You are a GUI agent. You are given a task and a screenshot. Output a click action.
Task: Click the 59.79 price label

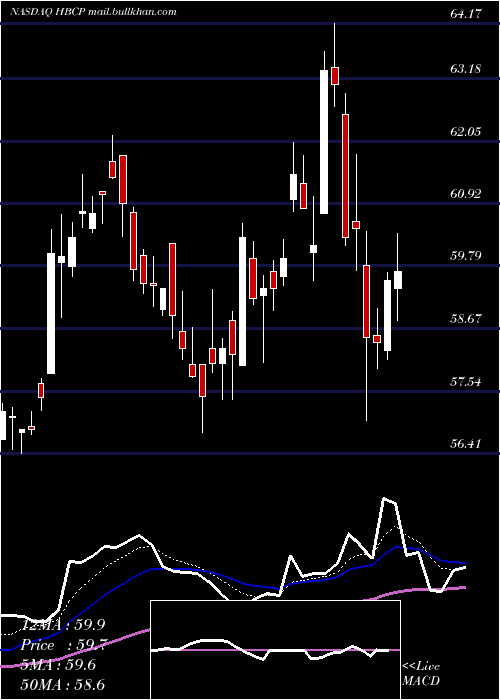pyautogui.click(x=466, y=256)
